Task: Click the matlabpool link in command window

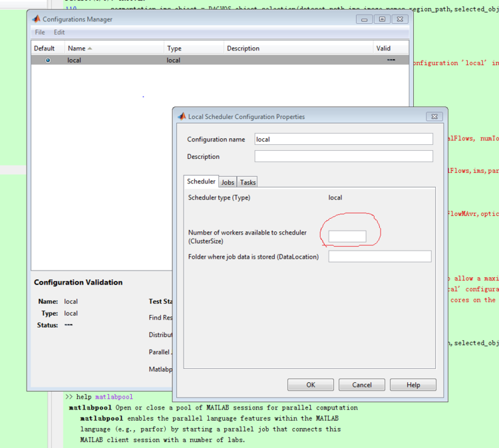Action: (114, 397)
